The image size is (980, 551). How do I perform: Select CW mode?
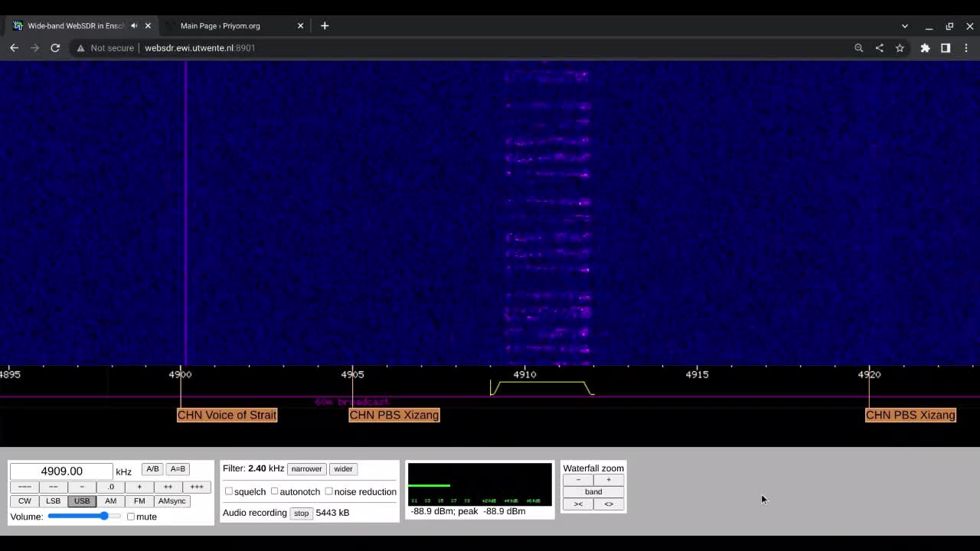point(24,501)
